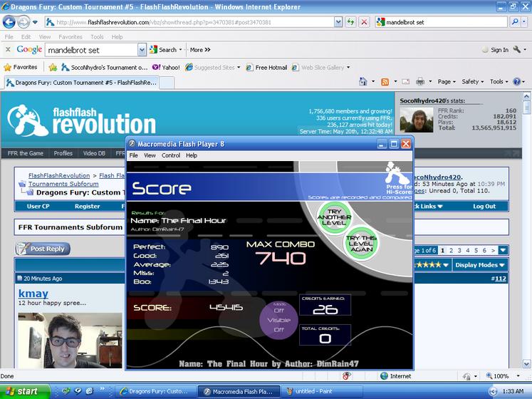This screenshot has width=532, height=399.
Task: Click the magnifier search icon next to search box
Action: (515, 22)
